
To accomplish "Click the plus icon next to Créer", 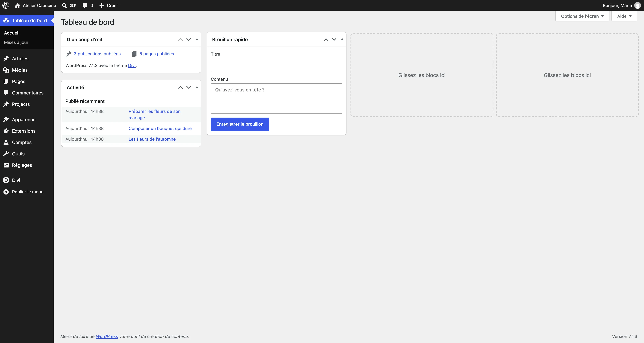I will [101, 6].
